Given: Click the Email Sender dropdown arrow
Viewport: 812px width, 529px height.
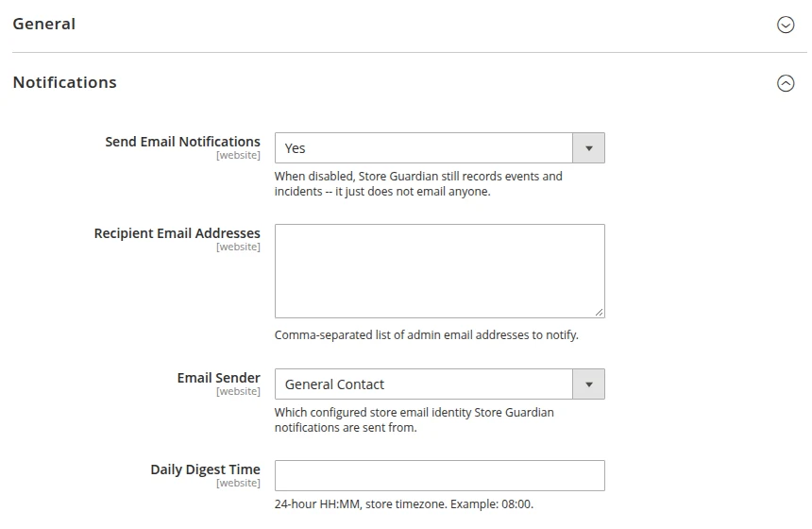Looking at the screenshot, I should click(x=589, y=384).
